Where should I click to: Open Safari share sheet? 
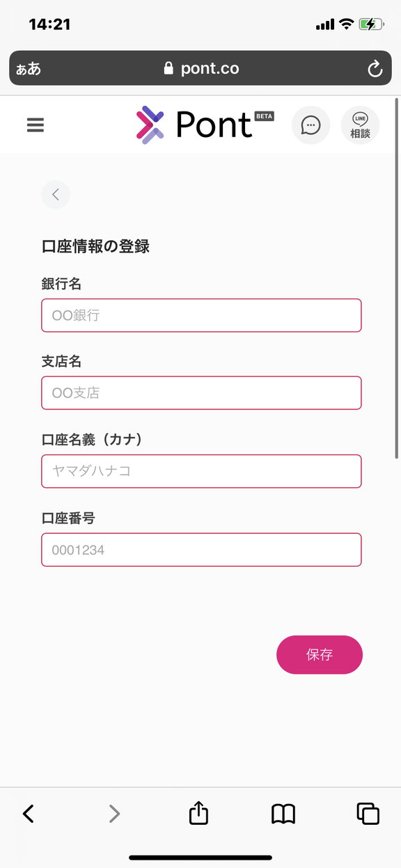coord(199,813)
